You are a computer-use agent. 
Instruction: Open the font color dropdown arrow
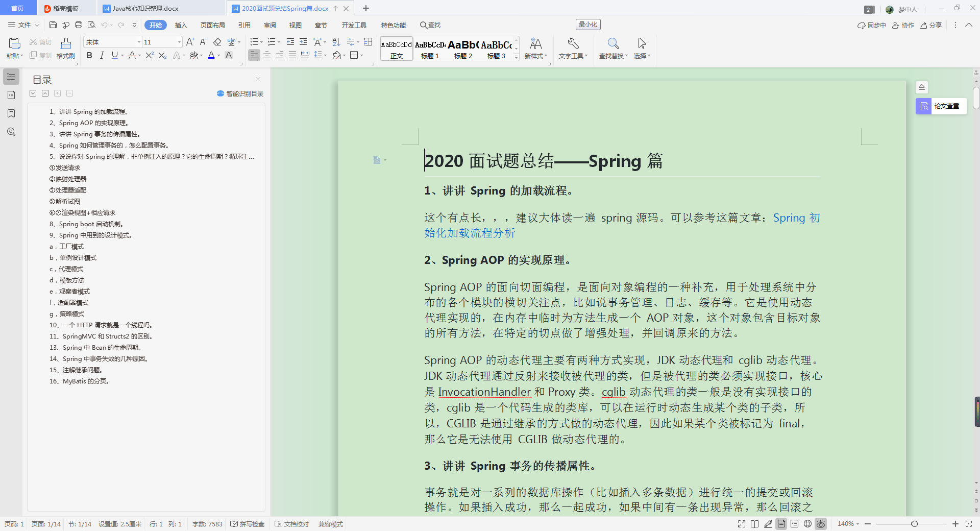pyautogui.click(x=219, y=55)
